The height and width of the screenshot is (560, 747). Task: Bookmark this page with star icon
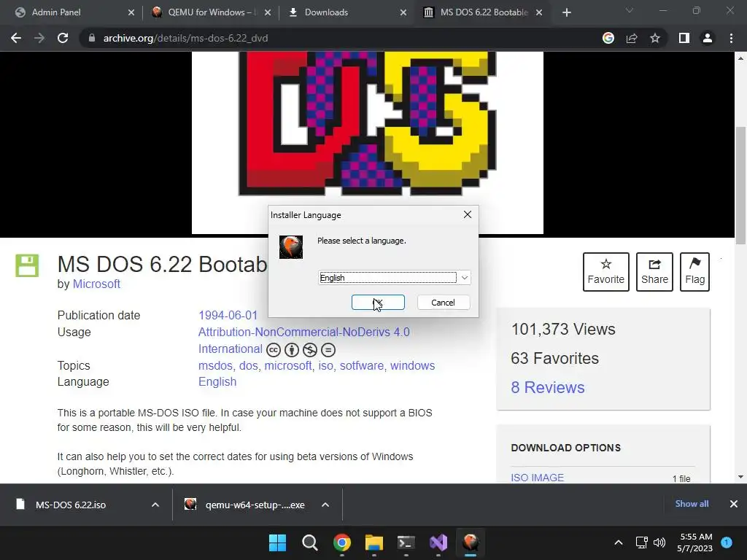[655, 38]
